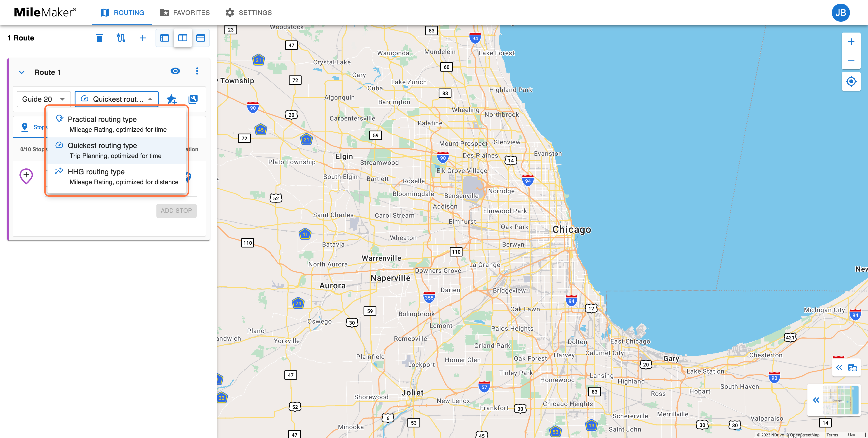
Task: Click the I-355 highway shield
Action: pyautogui.click(x=429, y=297)
